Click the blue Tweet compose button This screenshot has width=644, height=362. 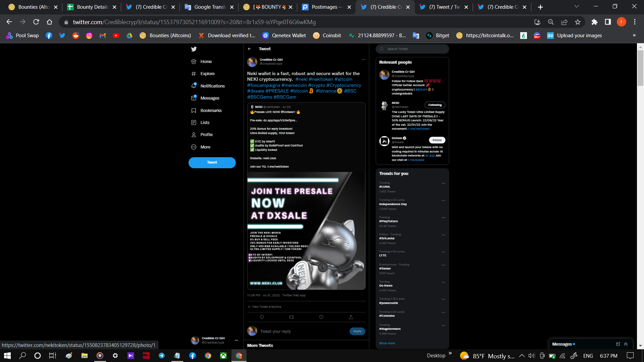[x=212, y=163]
